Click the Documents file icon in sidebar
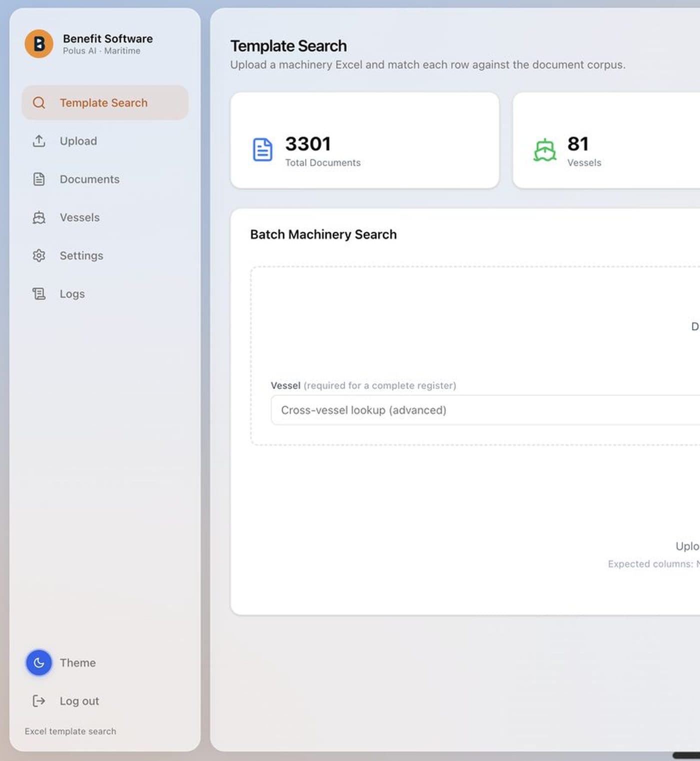The height and width of the screenshot is (761, 700). pos(39,179)
